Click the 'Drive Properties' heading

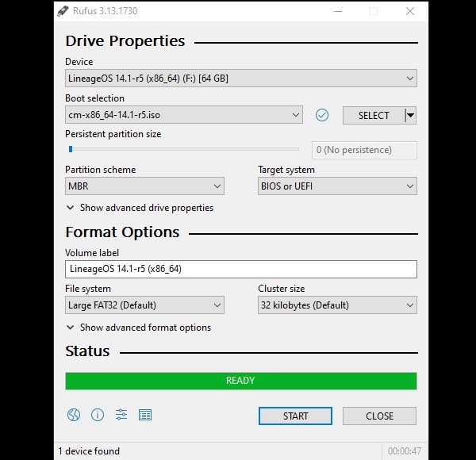[x=125, y=40]
